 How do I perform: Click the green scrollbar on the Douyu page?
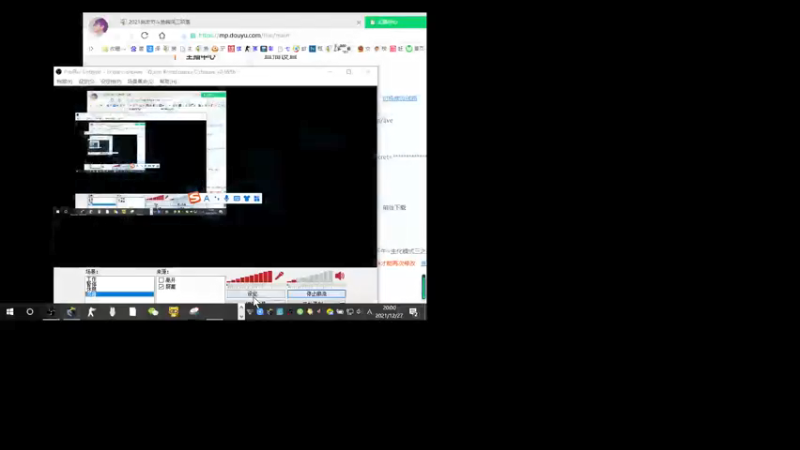tap(423, 286)
